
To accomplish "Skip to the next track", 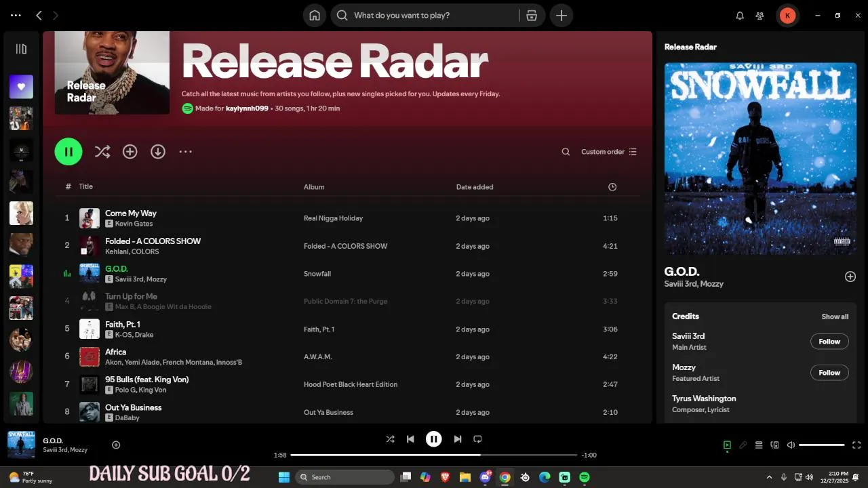I will [x=458, y=439].
